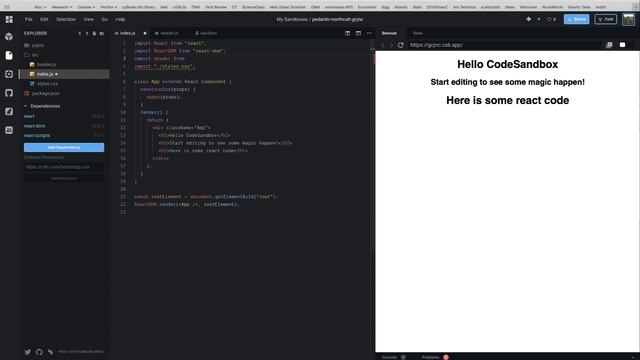The height and width of the screenshot is (360, 640).
Task: Click the Fork button
Action: (x=606, y=19)
